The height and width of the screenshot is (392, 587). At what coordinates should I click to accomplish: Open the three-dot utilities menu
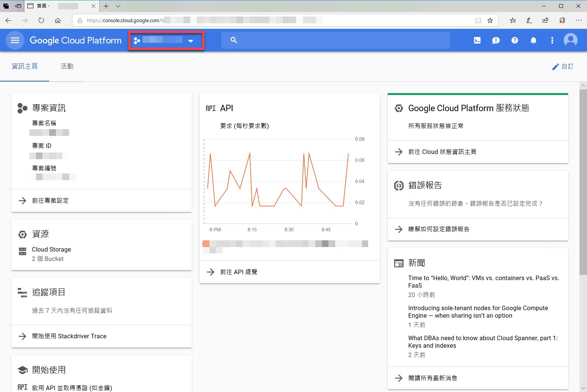[552, 40]
